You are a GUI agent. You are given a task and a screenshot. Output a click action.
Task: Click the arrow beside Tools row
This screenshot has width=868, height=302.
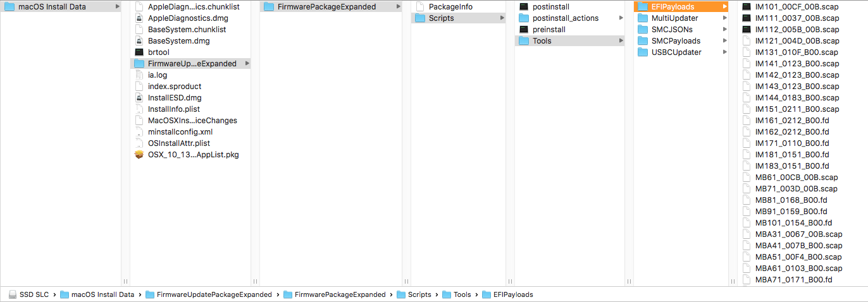click(x=621, y=41)
